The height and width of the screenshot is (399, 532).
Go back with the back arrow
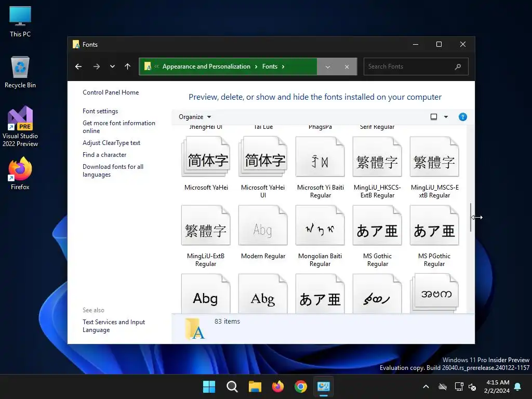pyautogui.click(x=78, y=66)
